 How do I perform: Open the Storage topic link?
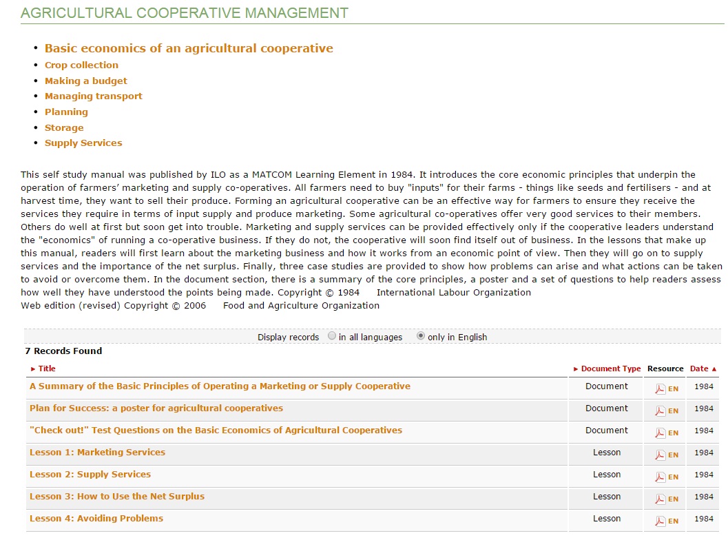[64, 127]
